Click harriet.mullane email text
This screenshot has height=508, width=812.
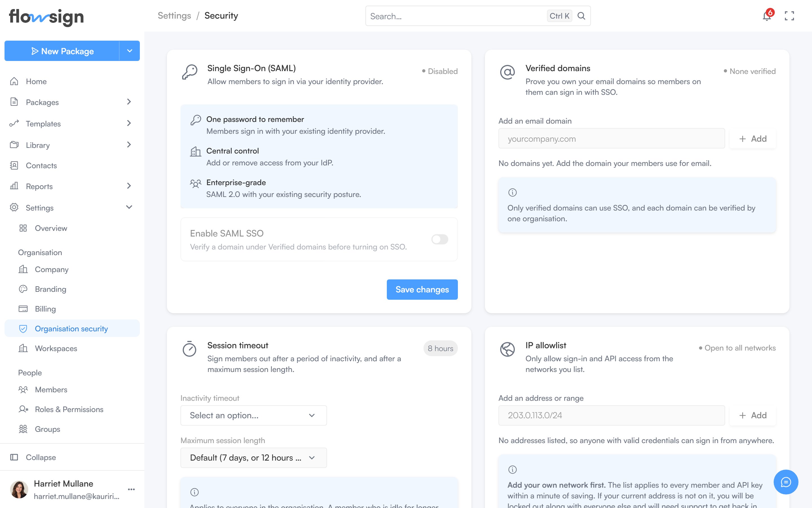point(76,496)
